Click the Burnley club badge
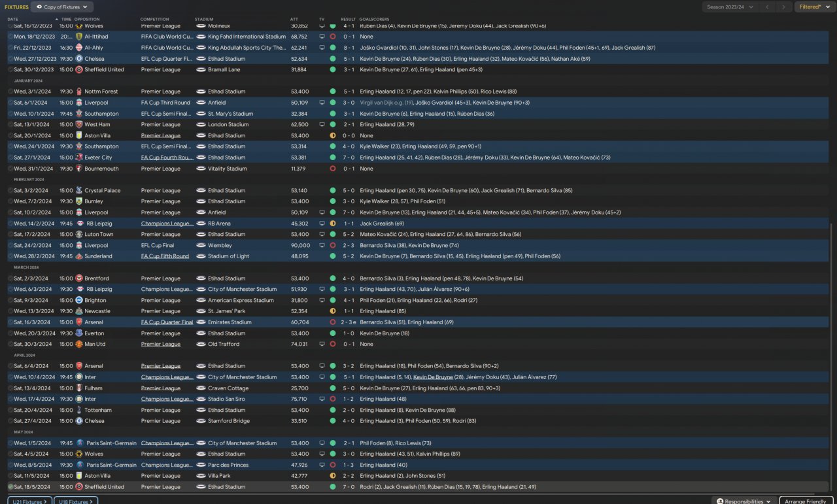The image size is (837, 504). (x=79, y=201)
